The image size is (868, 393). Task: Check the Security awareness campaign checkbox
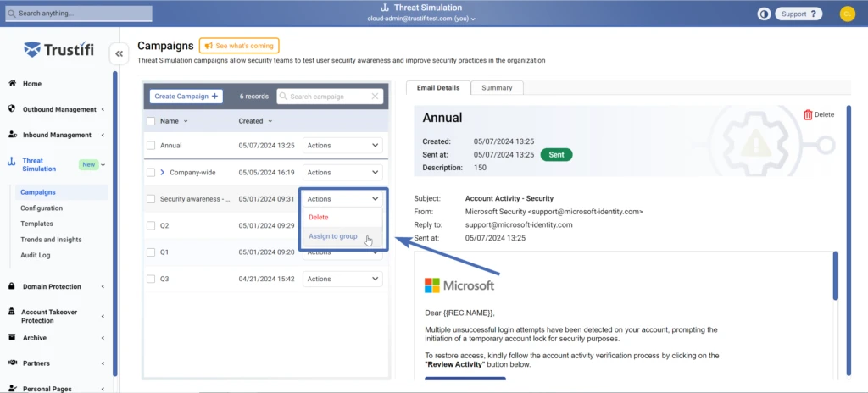point(151,199)
